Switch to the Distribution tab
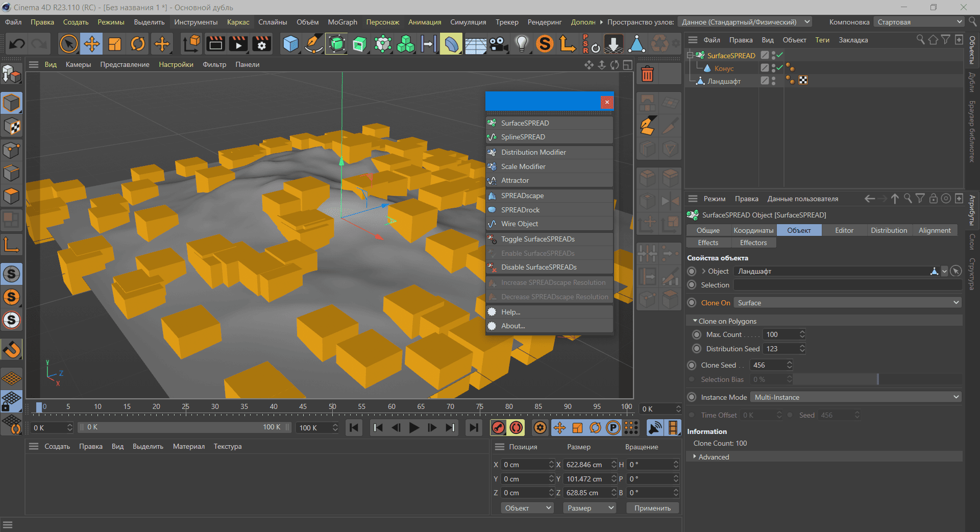The height and width of the screenshot is (532, 980). (x=889, y=230)
